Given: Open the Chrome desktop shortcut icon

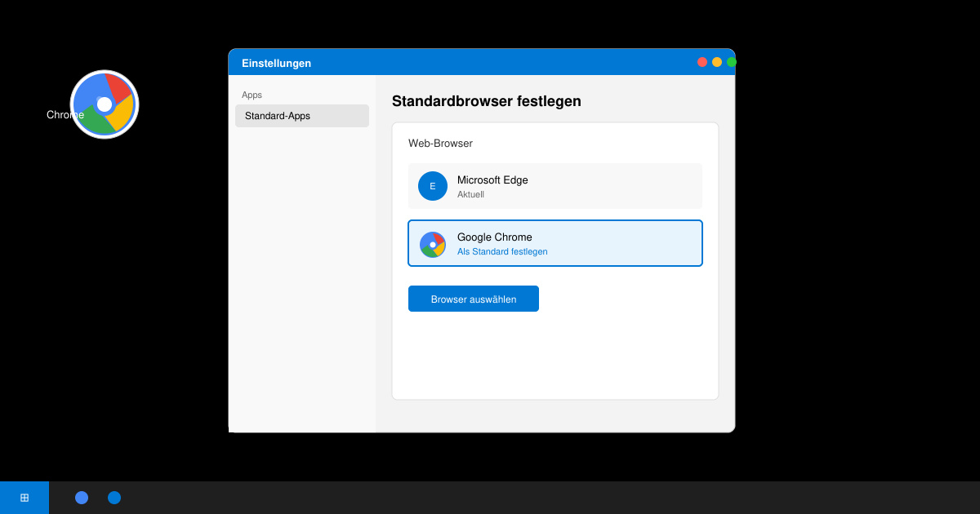Looking at the screenshot, I should (x=105, y=104).
